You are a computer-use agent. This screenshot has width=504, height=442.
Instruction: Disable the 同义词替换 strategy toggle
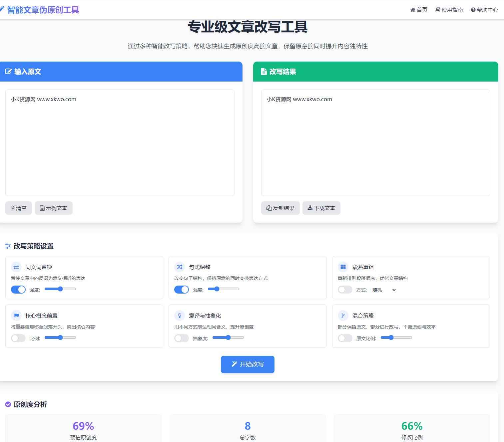point(18,289)
